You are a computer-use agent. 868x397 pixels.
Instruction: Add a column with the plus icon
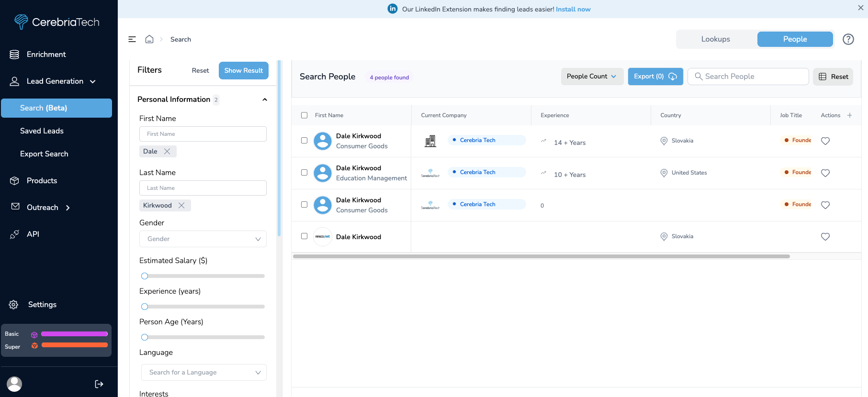[850, 115]
